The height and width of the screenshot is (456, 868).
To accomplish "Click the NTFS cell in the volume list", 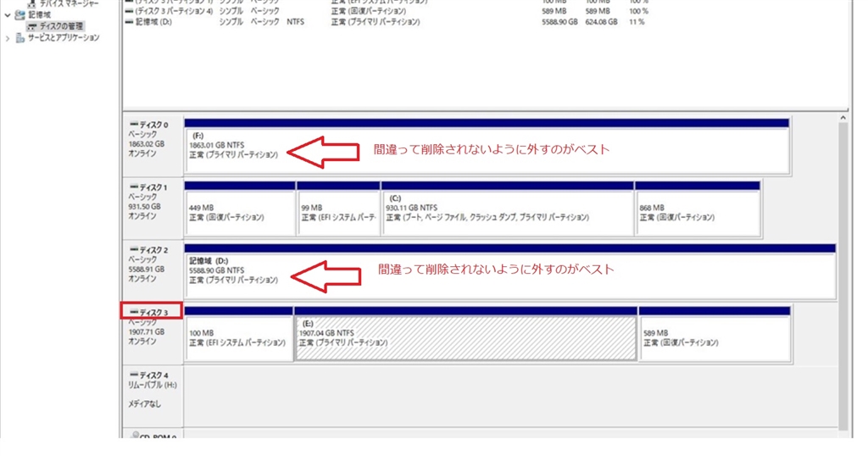I will tap(296, 22).
